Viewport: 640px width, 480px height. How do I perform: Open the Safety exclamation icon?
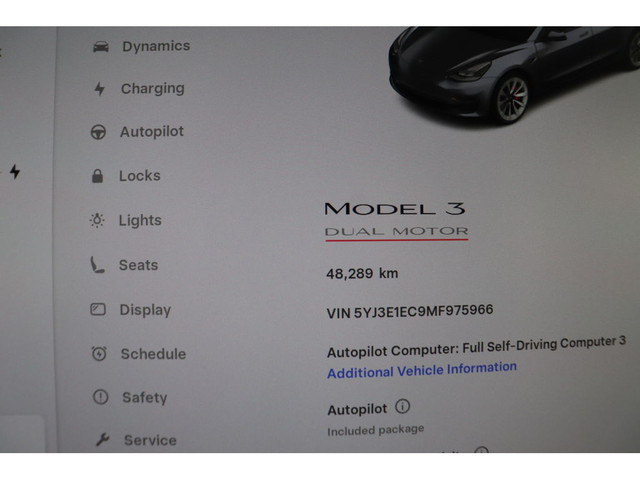100,397
